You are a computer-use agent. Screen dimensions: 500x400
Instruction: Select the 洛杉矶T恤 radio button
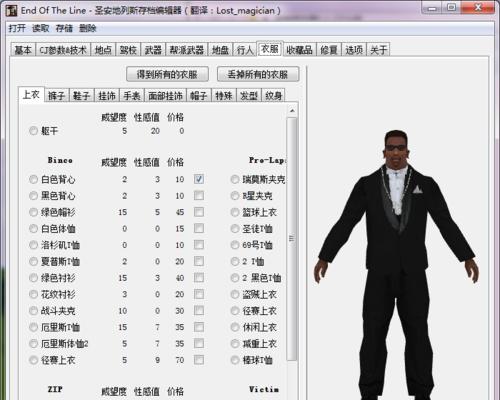coord(33,245)
